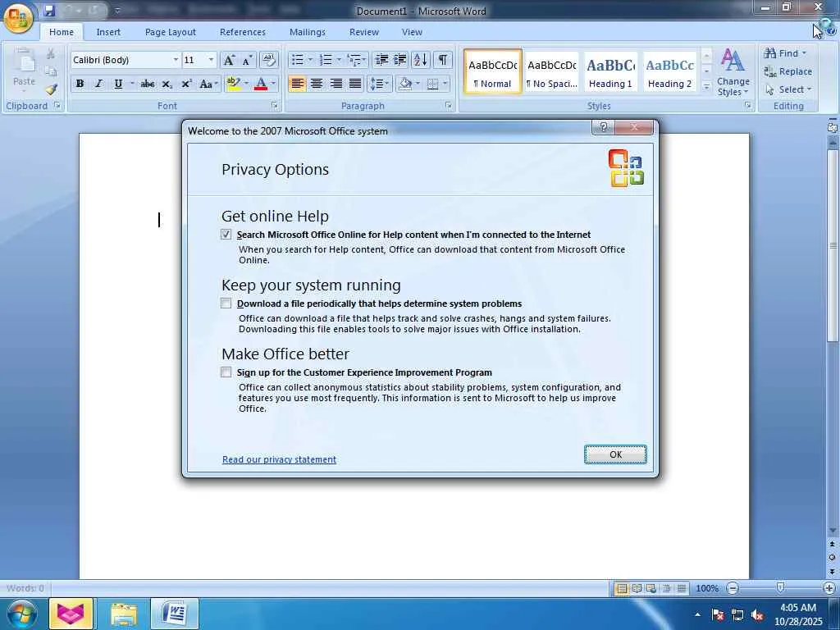Open Word from the Windows taskbar

click(x=175, y=614)
